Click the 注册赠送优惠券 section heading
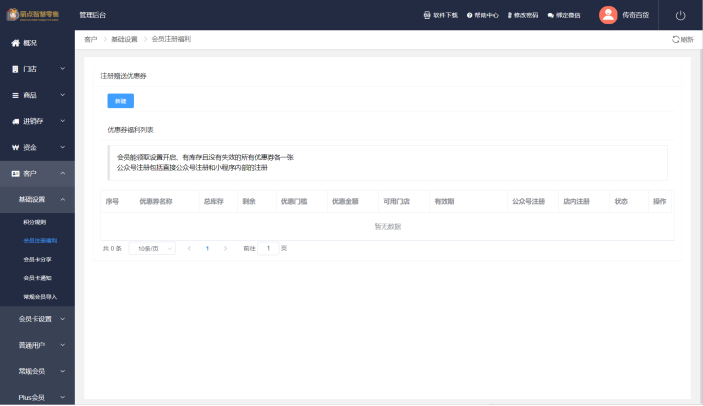703x406 pixels. [x=123, y=76]
